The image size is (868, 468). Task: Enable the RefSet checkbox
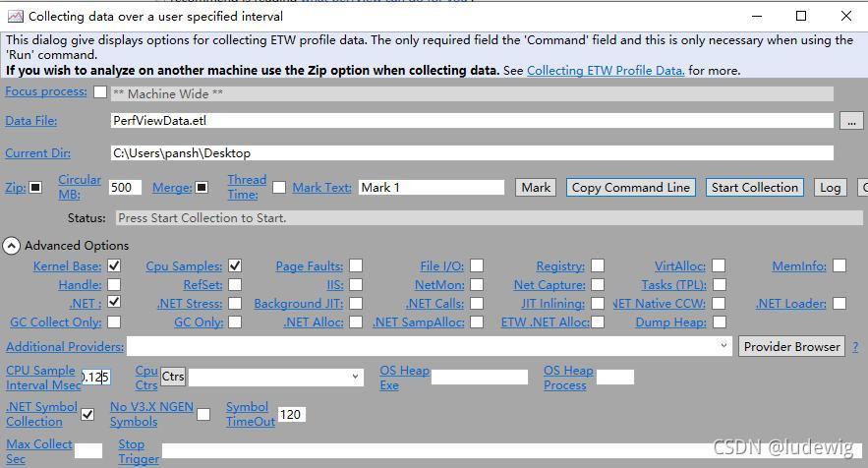(x=235, y=285)
